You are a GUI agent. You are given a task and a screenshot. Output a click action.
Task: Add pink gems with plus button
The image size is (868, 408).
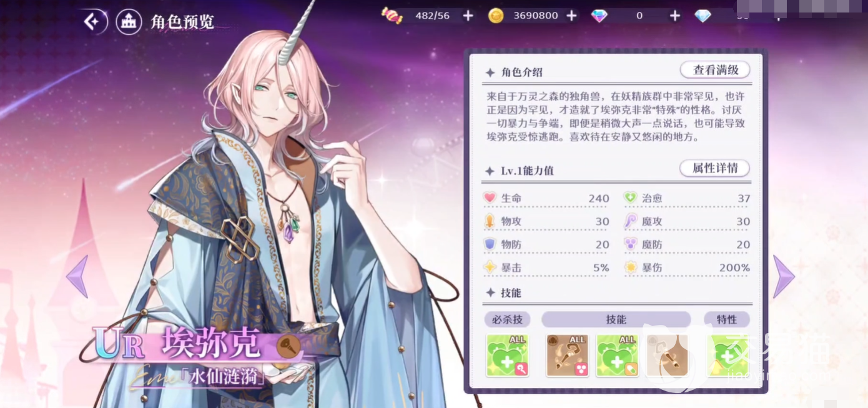[675, 16]
